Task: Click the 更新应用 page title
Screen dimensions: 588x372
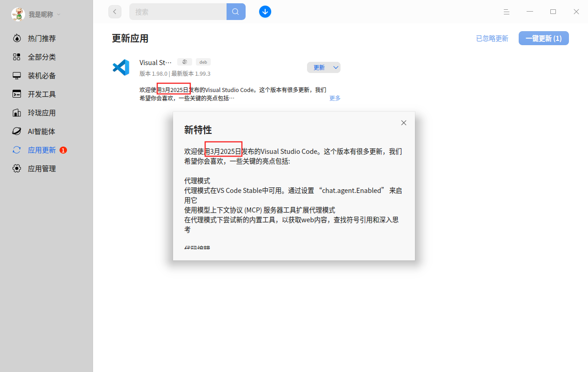Action: tap(130, 39)
